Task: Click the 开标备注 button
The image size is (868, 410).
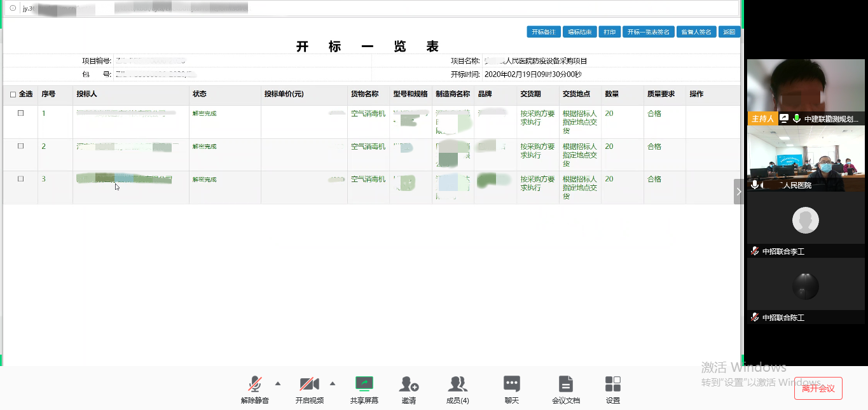Action: (x=543, y=32)
